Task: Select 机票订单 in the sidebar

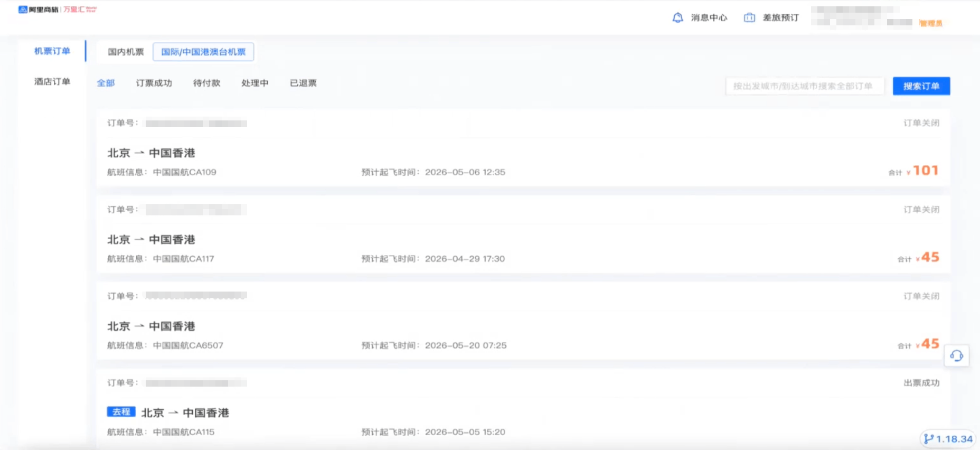Action: coord(52,51)
